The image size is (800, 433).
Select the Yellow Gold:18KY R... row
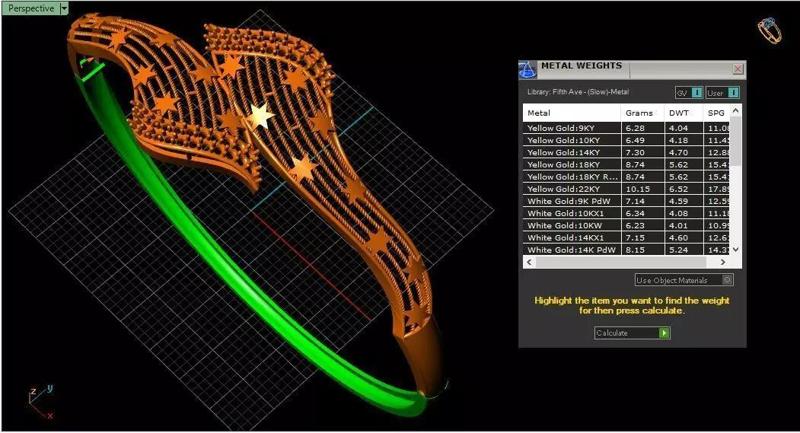627,177
